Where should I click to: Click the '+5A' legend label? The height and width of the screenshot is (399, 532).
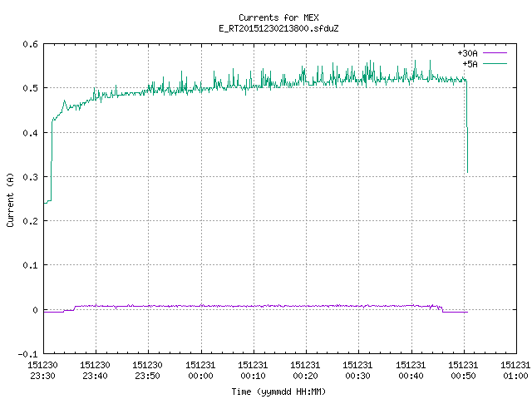(x=470, y=64)
